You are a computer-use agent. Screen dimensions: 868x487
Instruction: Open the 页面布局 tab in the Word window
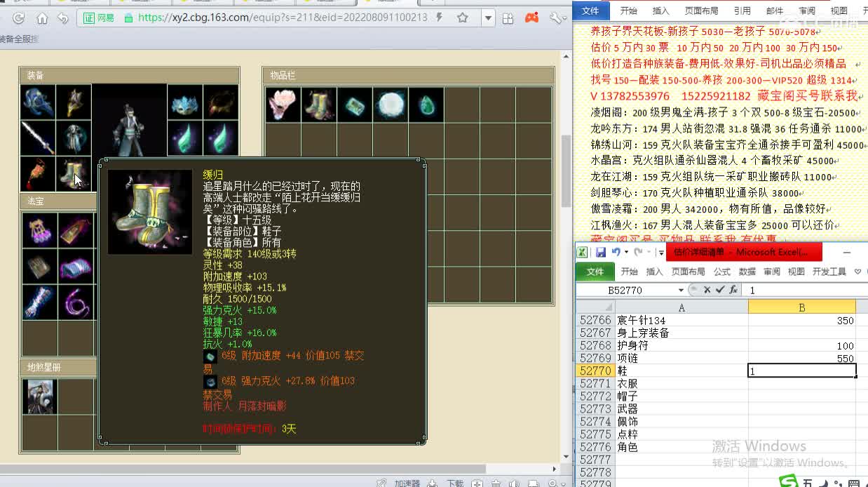pos(701,11)
